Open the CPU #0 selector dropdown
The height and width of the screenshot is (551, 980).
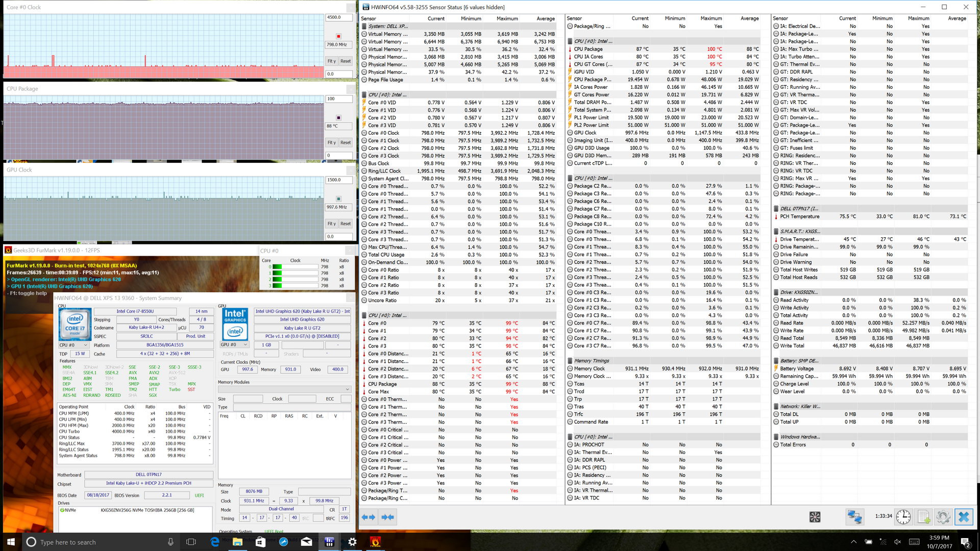[x=74, y=345]
